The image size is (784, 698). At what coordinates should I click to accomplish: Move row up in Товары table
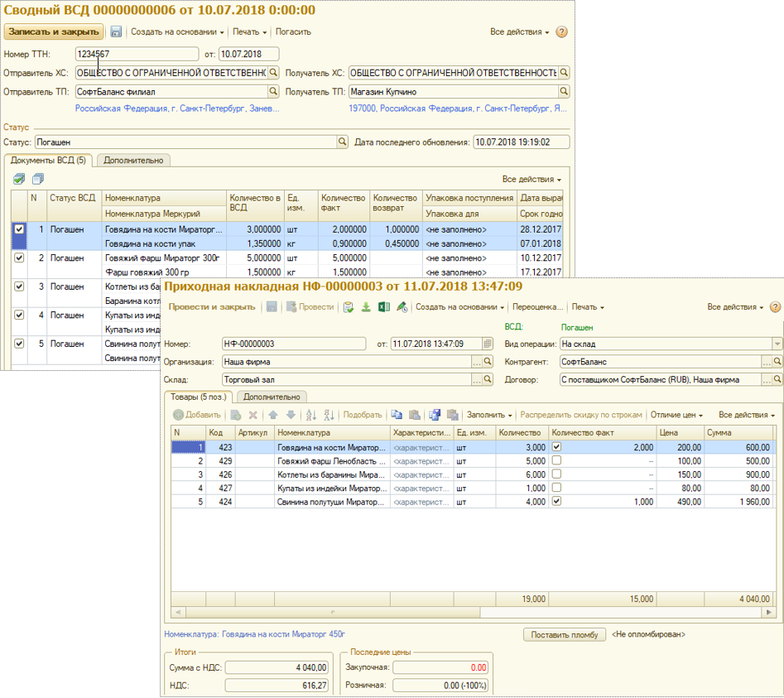(273, 415)
